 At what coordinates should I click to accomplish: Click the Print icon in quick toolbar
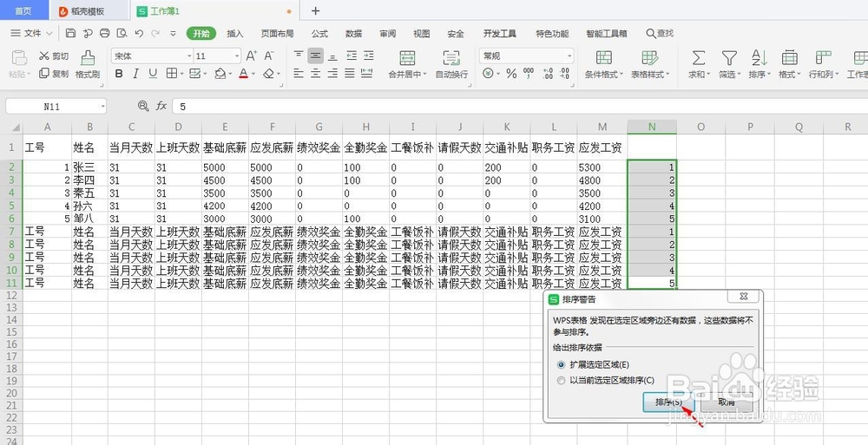105,33
